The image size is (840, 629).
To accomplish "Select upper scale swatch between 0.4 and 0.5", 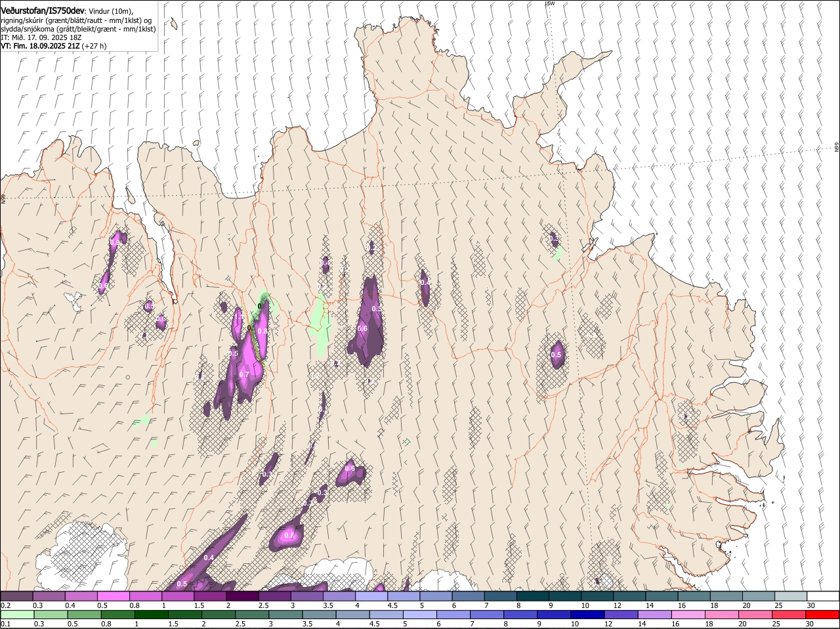I will [81, 596].
